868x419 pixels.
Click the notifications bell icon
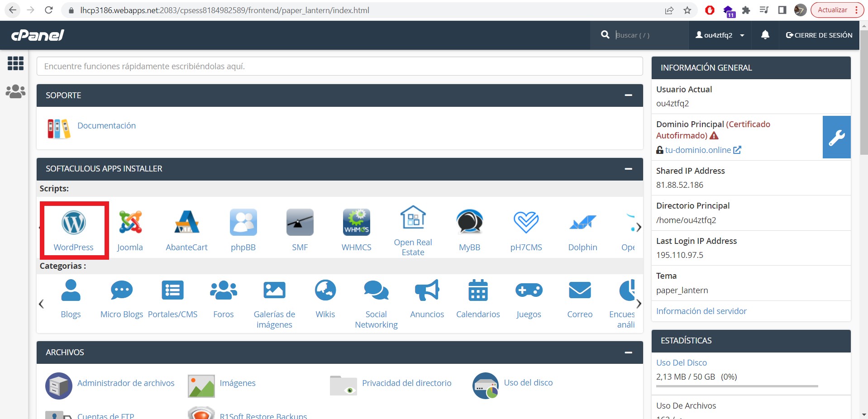pyautogui.click(x=765, y=35)
